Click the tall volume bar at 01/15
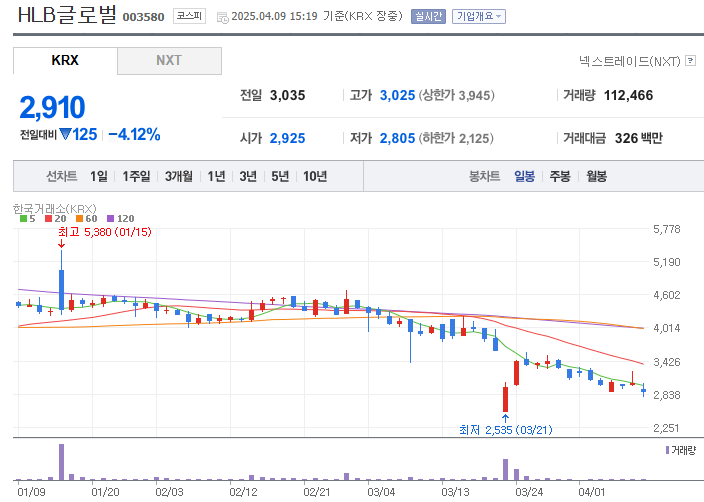Screen dimensions: 704x502 click(x=62, y=462)
